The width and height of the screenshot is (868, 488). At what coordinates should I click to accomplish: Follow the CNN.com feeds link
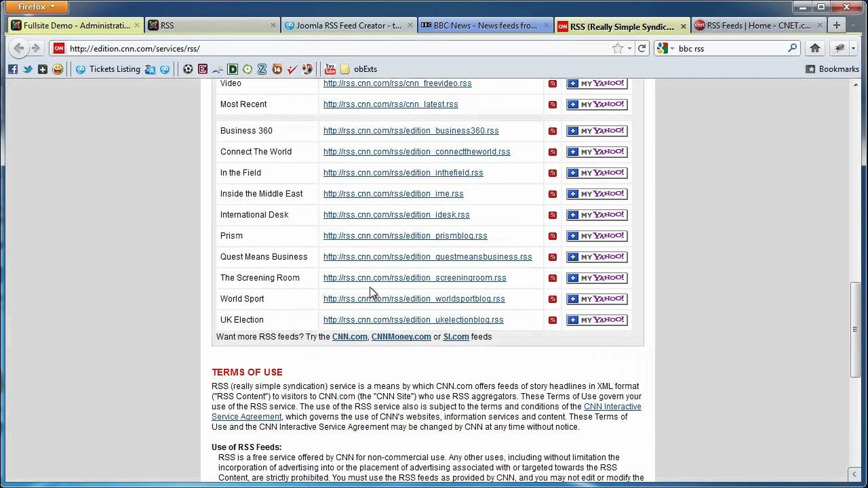349,337
